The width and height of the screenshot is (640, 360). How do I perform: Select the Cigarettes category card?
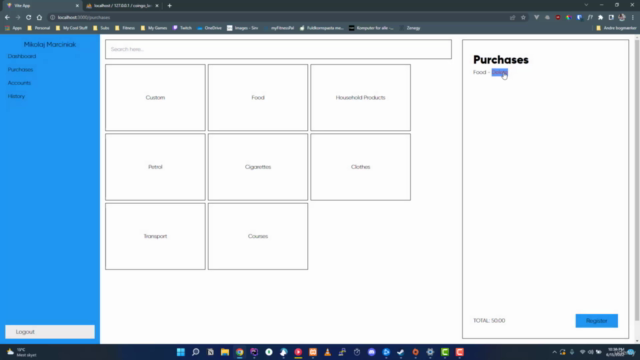[x=258, y=167]
